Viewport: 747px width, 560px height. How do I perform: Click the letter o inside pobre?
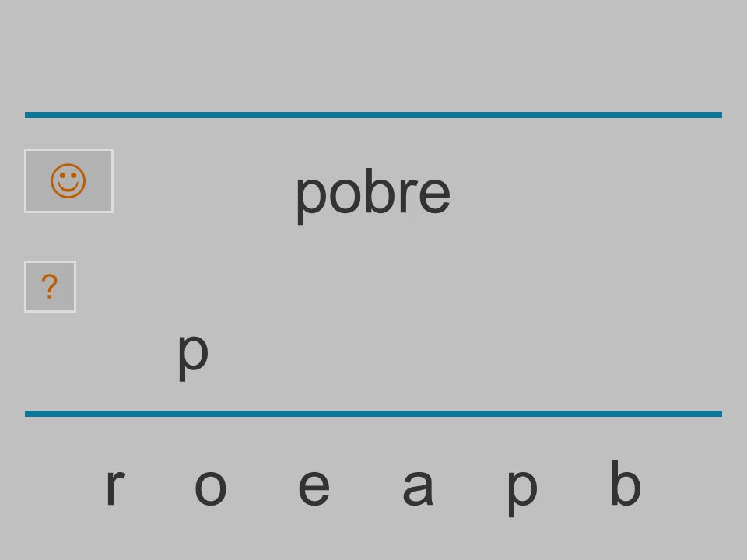pos(345,196)
